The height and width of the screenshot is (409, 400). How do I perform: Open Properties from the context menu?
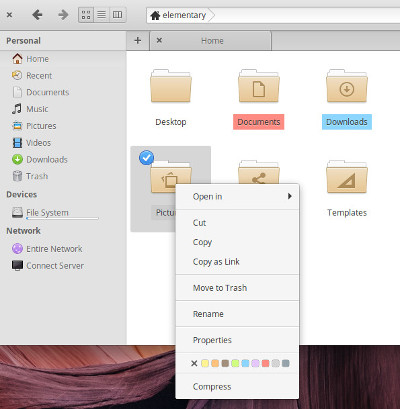(x=237, y=340)
